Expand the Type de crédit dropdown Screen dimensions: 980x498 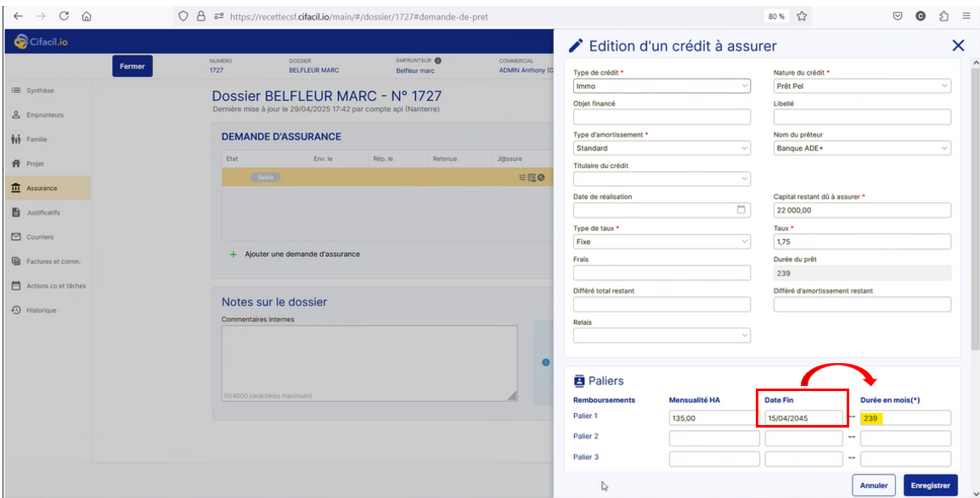[x=662, y=86]
